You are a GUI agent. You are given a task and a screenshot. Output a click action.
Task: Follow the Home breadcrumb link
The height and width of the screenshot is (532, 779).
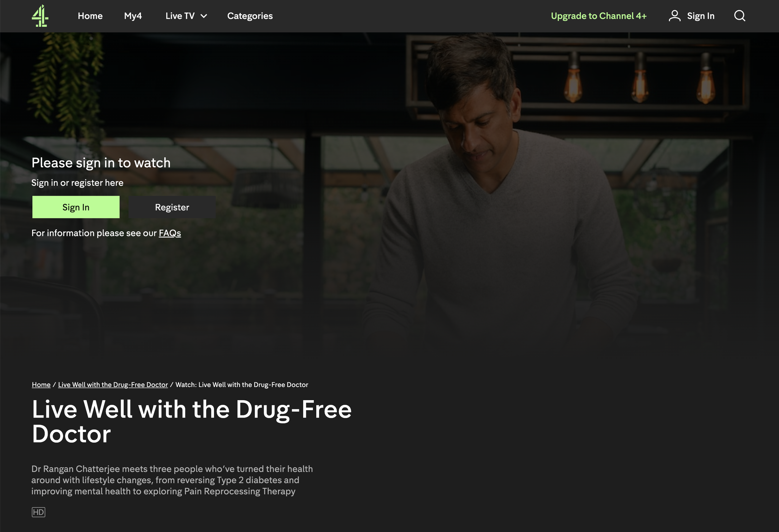41,385
